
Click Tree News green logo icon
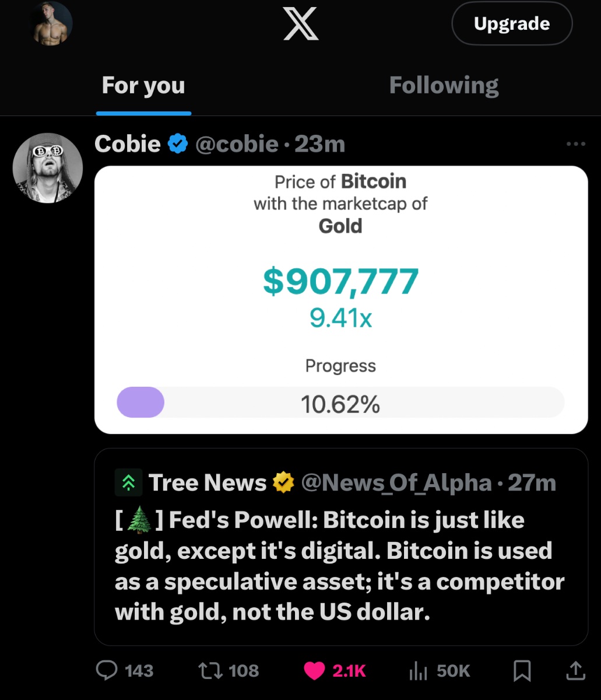pos(128,482)
